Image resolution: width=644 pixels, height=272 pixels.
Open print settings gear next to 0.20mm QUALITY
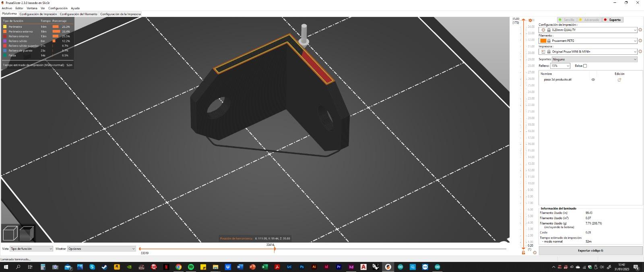tap(640, 30)
